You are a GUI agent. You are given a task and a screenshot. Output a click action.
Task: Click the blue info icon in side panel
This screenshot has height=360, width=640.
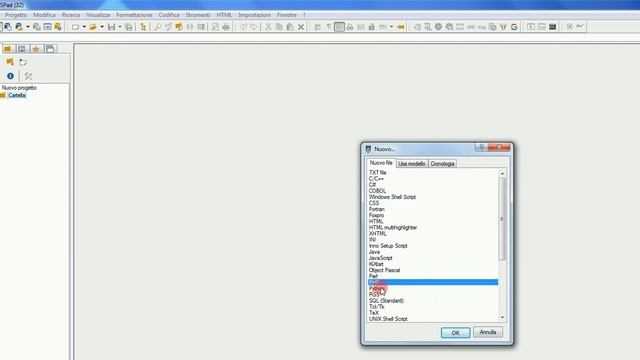(11, 76)
